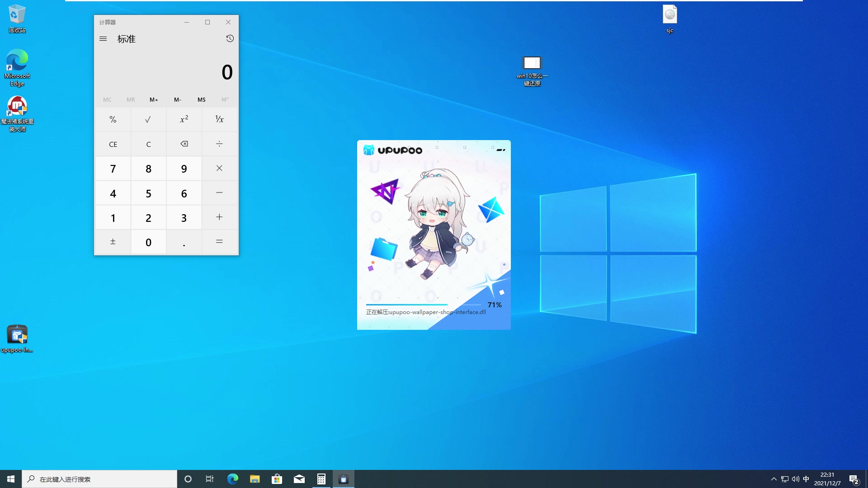Click digit 4 on Calculator

[113, 193]
